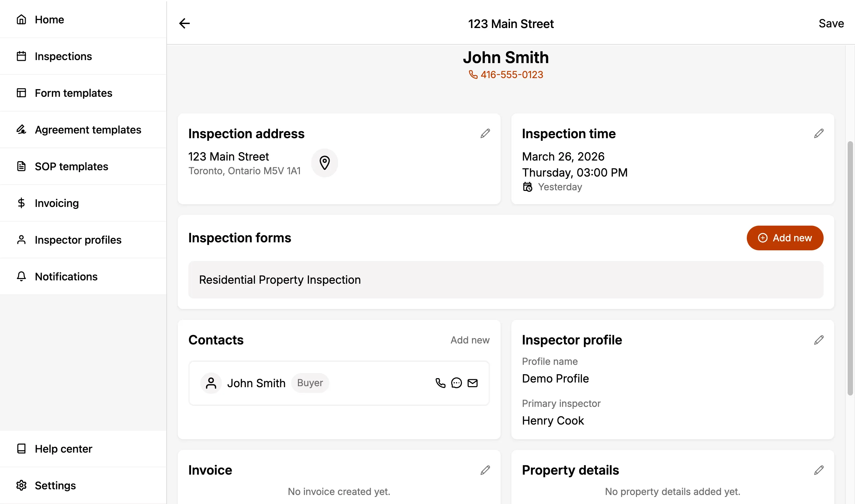Click the calendar clock icon beside Yesterday
This screenshot has height=504, width=855.
pyautogui.click(x=527, y=187)
